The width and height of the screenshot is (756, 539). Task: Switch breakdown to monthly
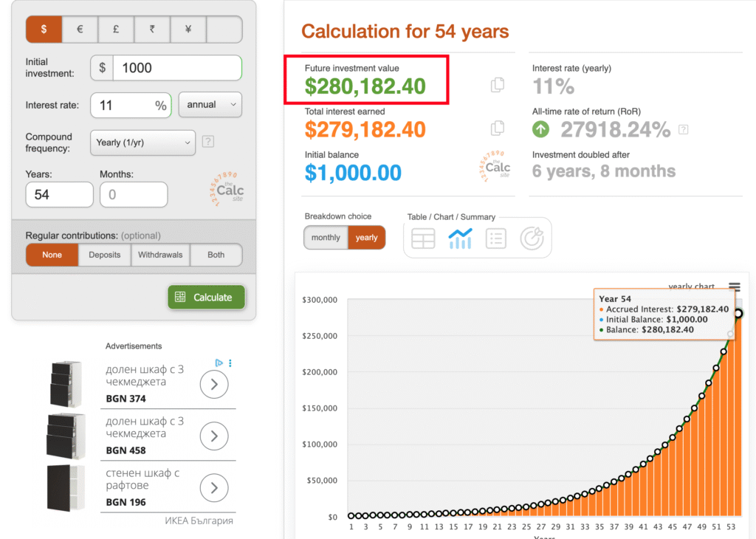326,238
